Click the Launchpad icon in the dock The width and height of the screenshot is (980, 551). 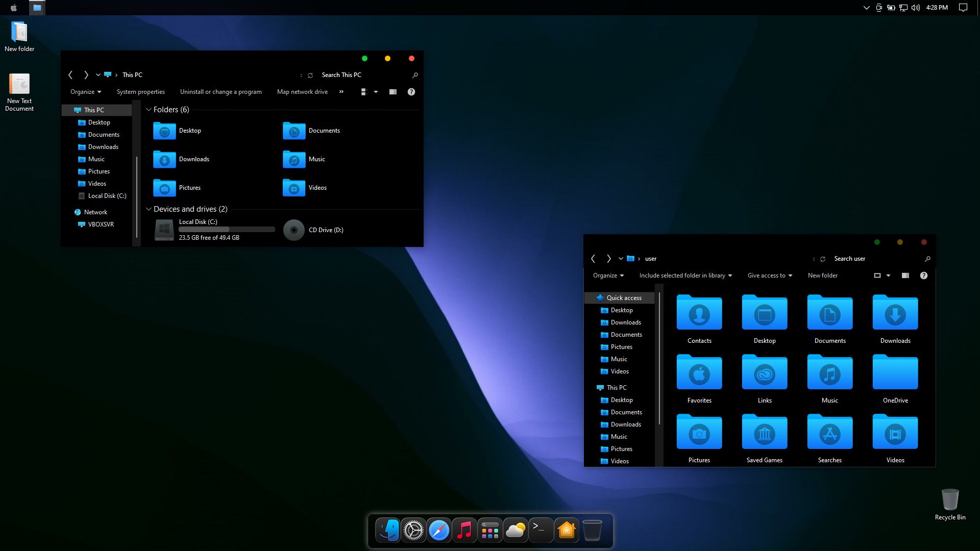[490, 530]
